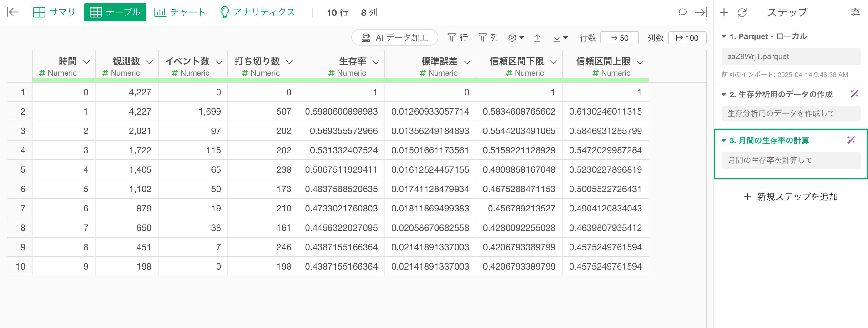Click the 標準誤差 column header name
The height and width of the screenshot is (328, 868).
(x=439, y=61)
